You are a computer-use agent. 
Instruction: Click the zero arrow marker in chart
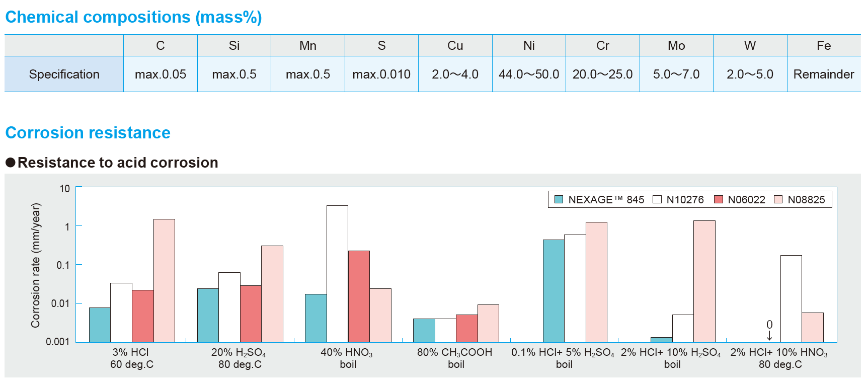769,331
